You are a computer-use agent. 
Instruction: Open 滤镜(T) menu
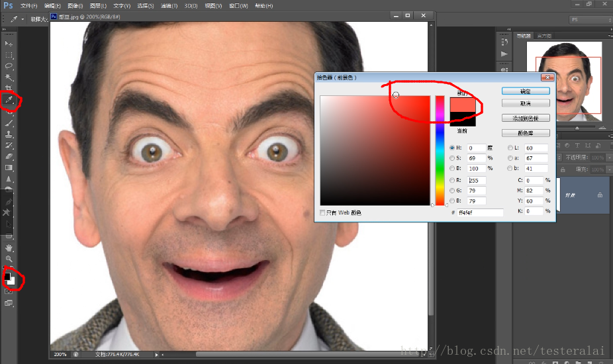(169, 6)
